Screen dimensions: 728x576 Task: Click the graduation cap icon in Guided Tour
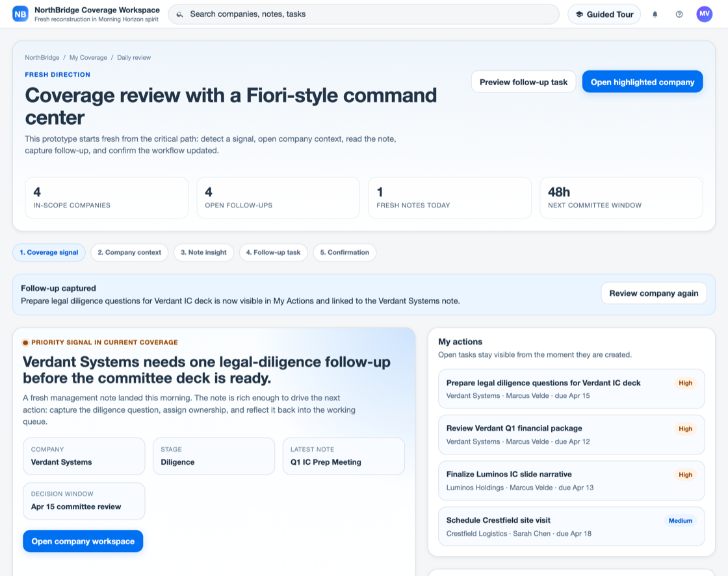[579, 14]
